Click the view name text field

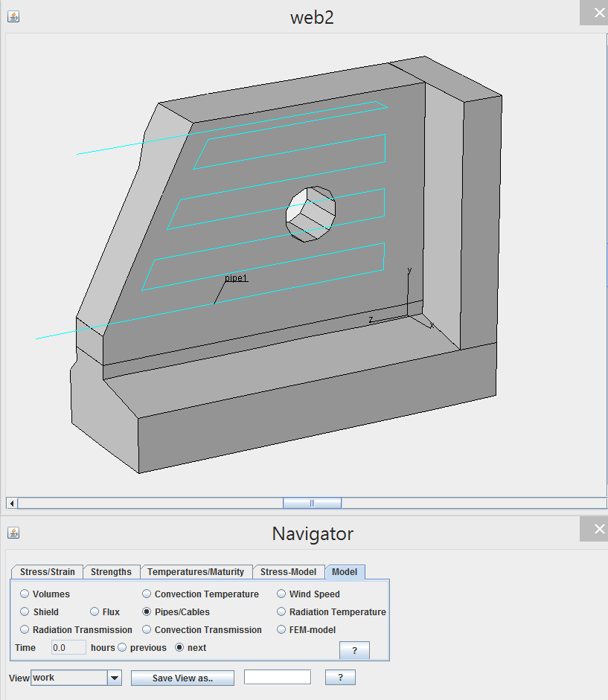click(278, 677)
